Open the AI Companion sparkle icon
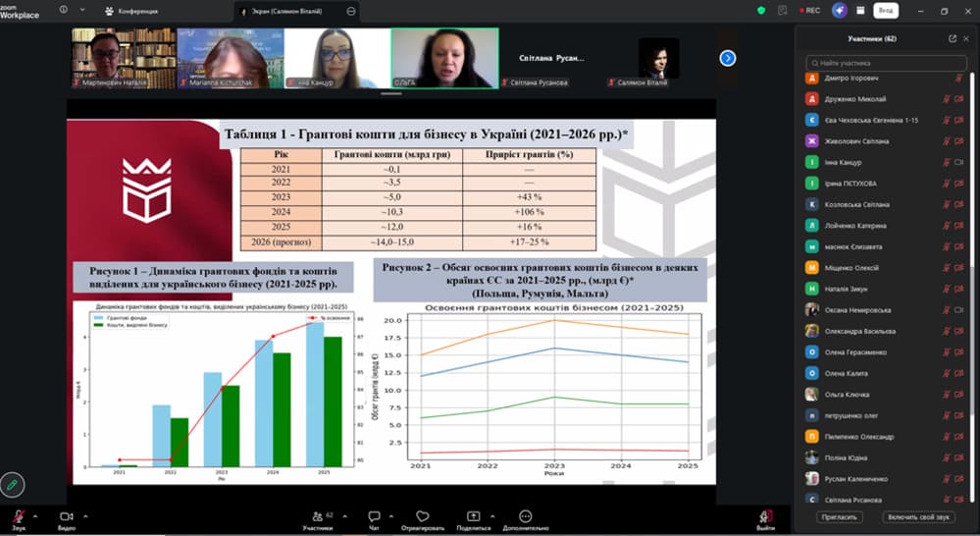980x536 pixels. (x=840, y=10)
